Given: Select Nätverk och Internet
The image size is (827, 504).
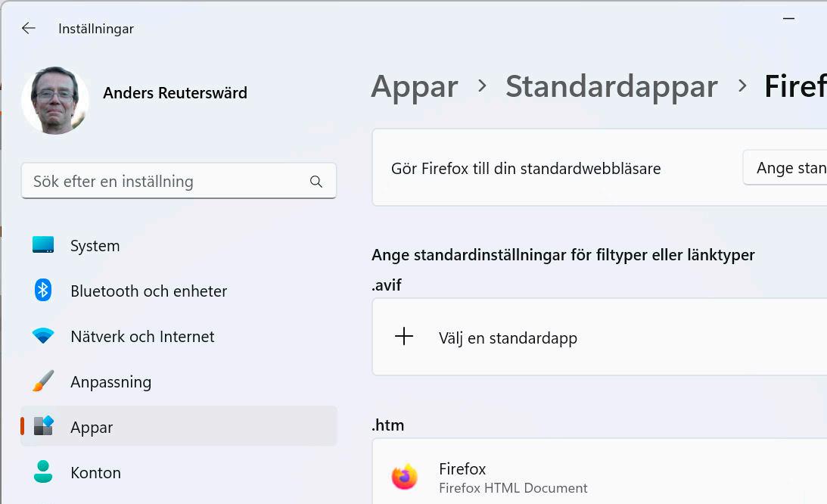Looking at the screenshot, I should point(142,337).
